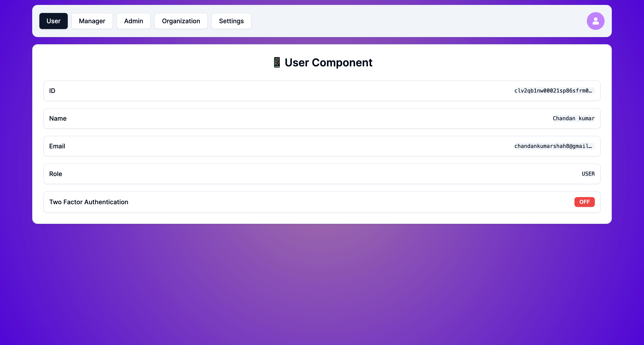Click empty space inside the Role row
The height and width of the screenshot is (345, 644).
coord(300,174)
